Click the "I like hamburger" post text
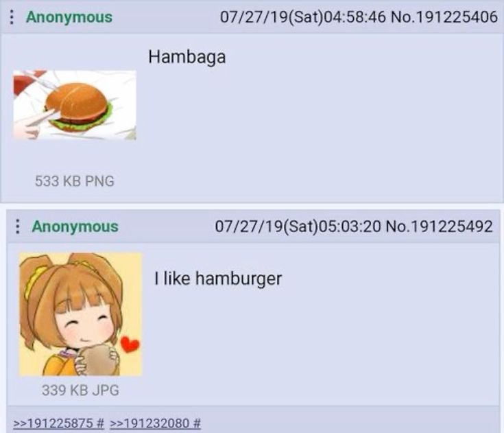Image resolution: width=504 pixels, height=433 pixels. [218, 279]
